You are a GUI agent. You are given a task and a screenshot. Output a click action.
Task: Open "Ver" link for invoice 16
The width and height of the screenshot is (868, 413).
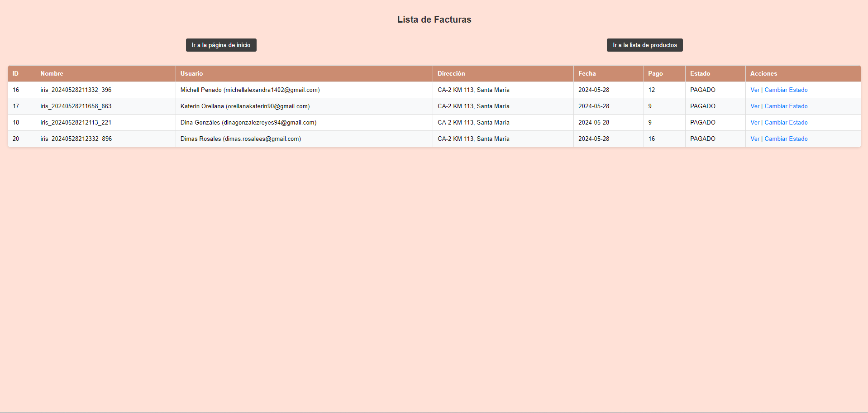[754, 90]
